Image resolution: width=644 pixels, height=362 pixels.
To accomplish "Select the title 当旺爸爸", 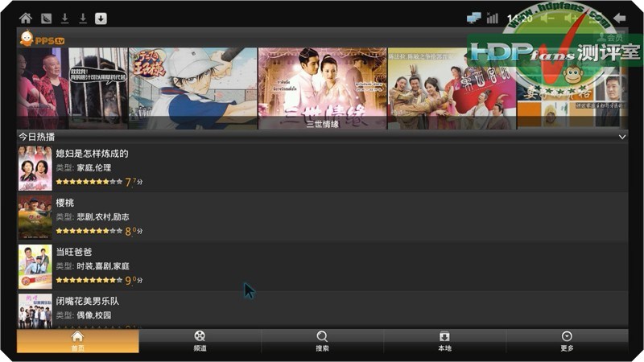I will click(74, 252).
